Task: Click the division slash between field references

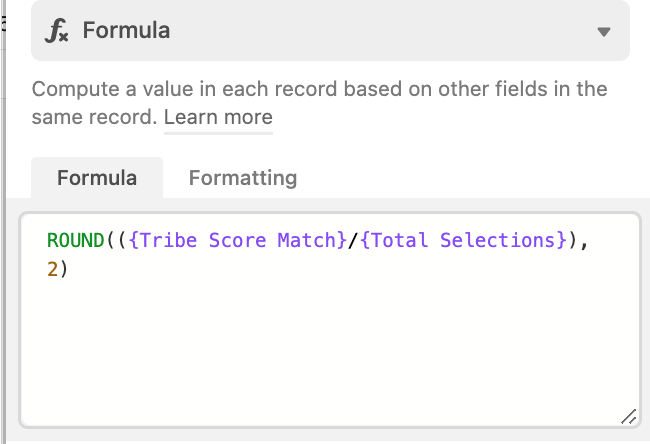Action: coord(353,240)
